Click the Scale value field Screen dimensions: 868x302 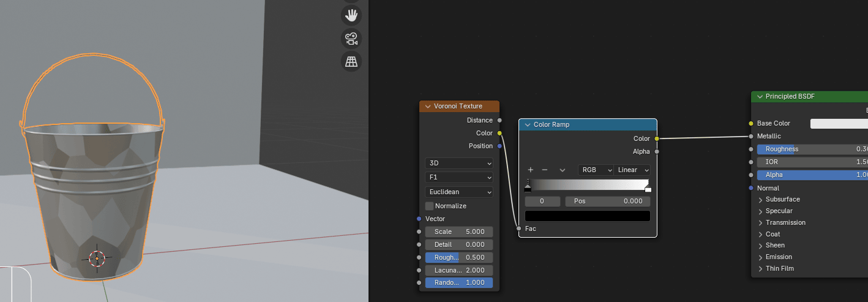pos(458,232)
